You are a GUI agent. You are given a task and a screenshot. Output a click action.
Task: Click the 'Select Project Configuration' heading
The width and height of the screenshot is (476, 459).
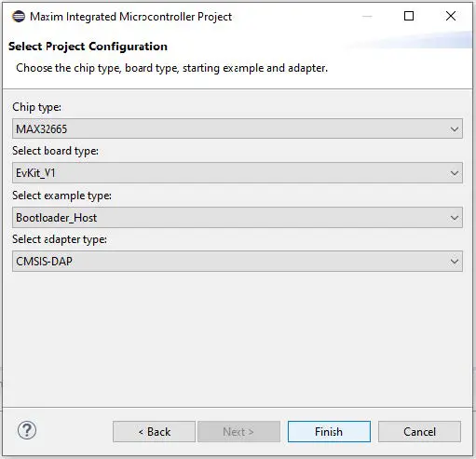pyautogui.click(x=88, y=47)
